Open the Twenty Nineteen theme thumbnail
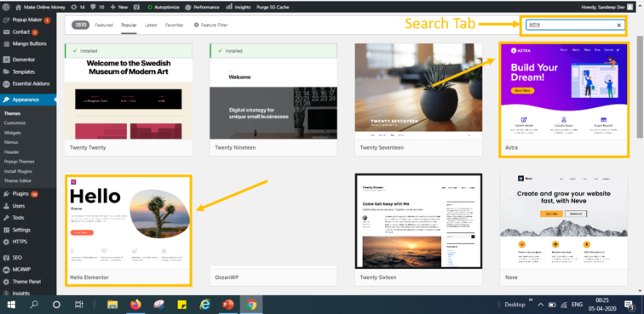This screenshot has height=314, width=644. point(273,91)
